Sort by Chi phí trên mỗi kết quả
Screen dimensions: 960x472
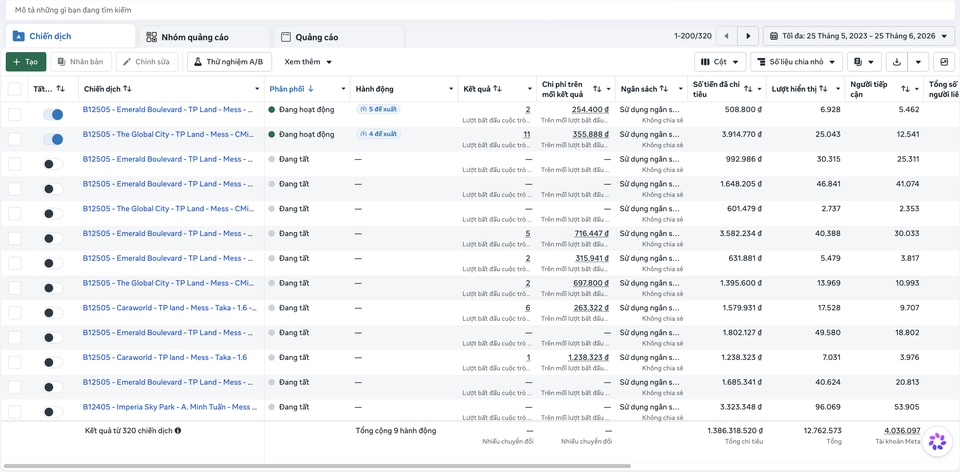click(x=597, y=89)
